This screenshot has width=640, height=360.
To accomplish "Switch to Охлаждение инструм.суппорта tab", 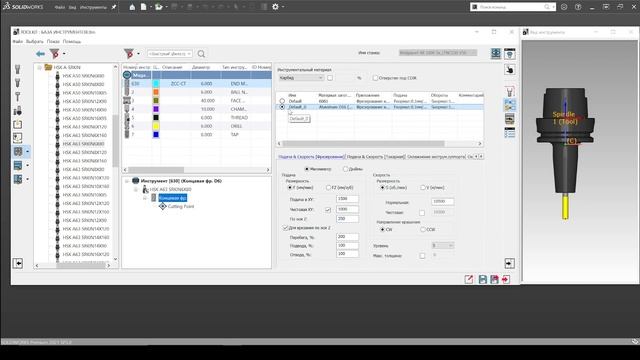I will [x=436, y=157].
